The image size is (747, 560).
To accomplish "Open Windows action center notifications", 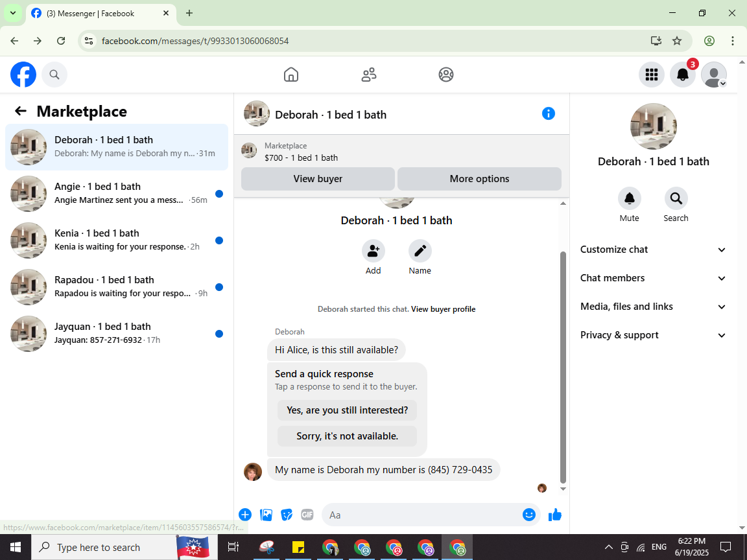I will pyautogui.click(x=726, y=547).
